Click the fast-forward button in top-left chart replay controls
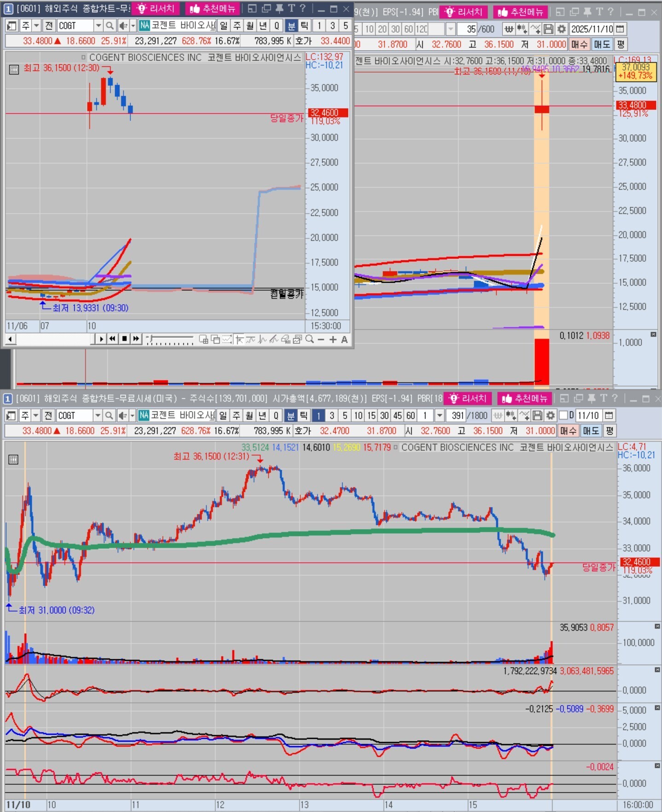Image resolution: width=662 pixels, height=812 pixels. pos(136,339)
